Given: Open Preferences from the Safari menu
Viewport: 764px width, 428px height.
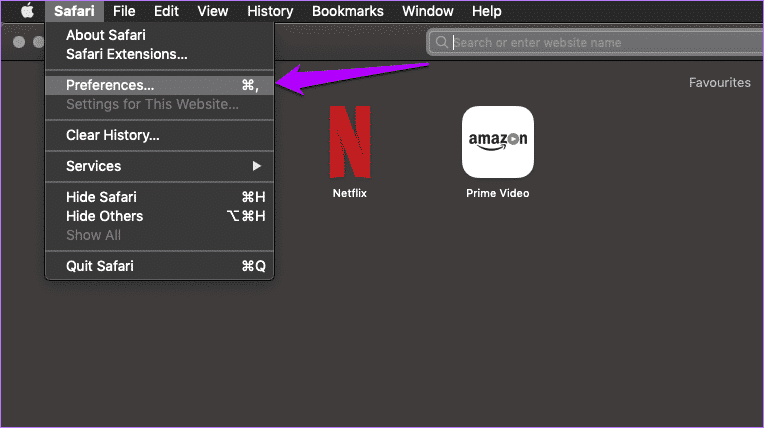Looking at the screenshot, I should (110, 85).
